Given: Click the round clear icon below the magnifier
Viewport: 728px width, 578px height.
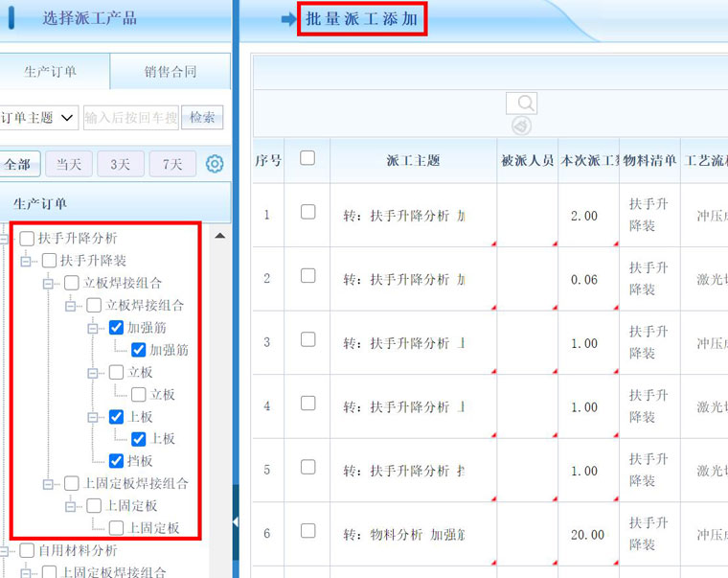Looking at the screenshot, I should coord(521,126).
